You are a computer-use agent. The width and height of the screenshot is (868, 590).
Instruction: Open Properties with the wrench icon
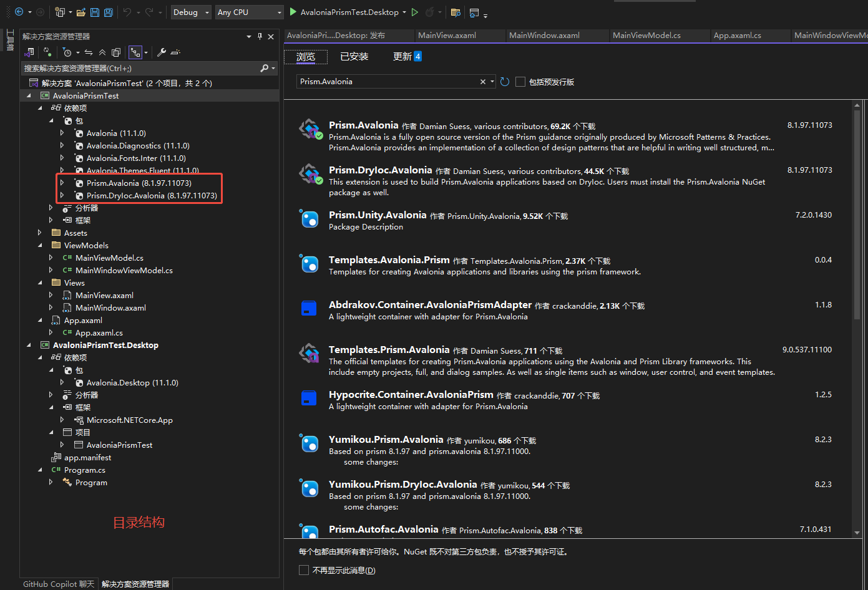161,52
